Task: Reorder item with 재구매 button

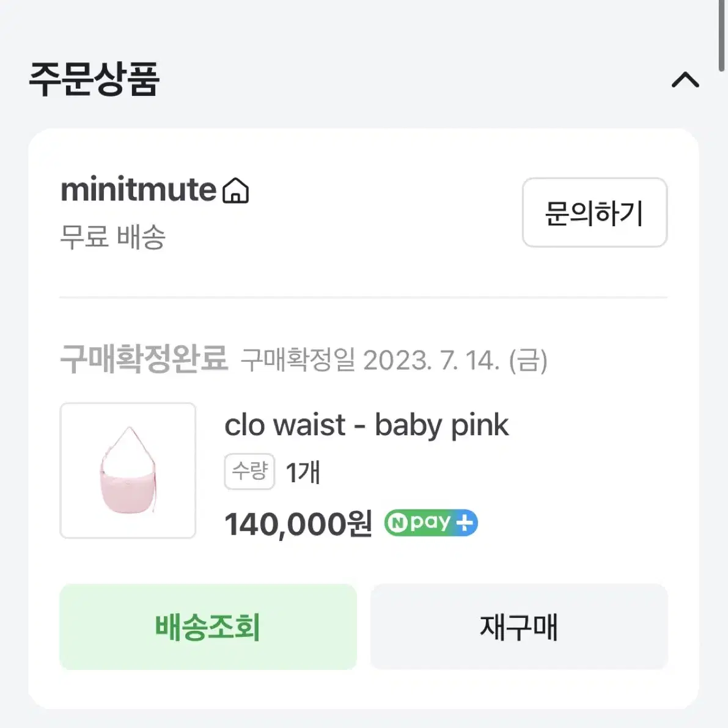Action: [519, 627]
